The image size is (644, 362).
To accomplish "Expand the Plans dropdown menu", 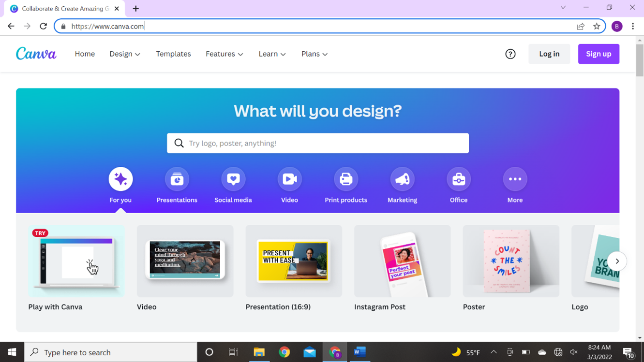I will [315, 54].
